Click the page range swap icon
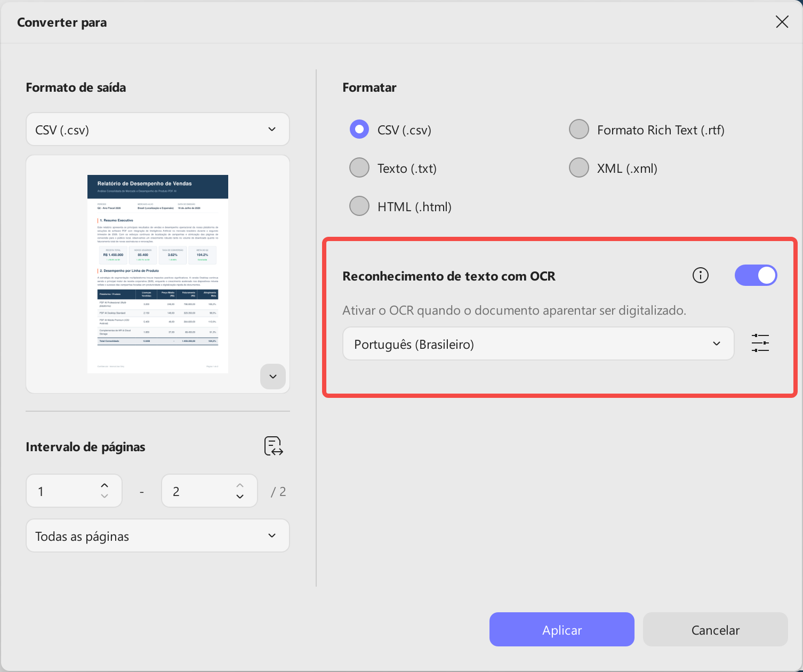Screen dimensions: 803x672 pyautogui.click(x=274, y=446)
